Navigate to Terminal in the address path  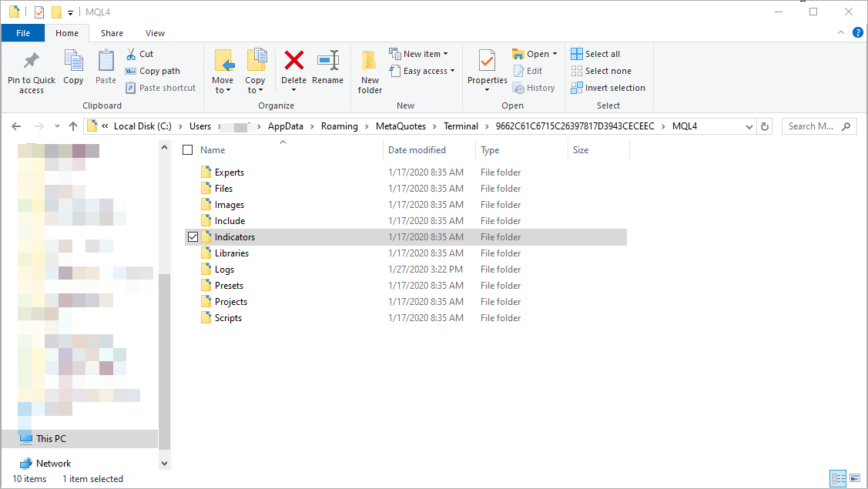(x=461, y=126)
